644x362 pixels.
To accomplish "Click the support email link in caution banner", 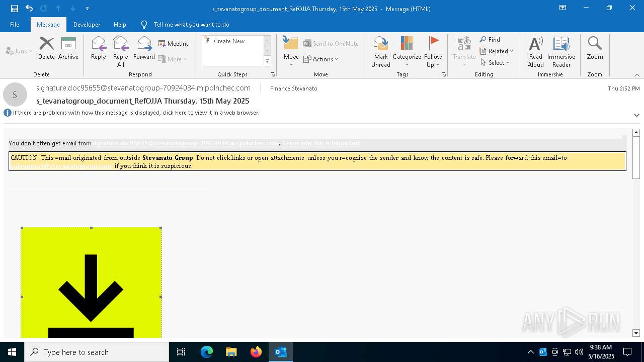I will click(x=61, y=166).
